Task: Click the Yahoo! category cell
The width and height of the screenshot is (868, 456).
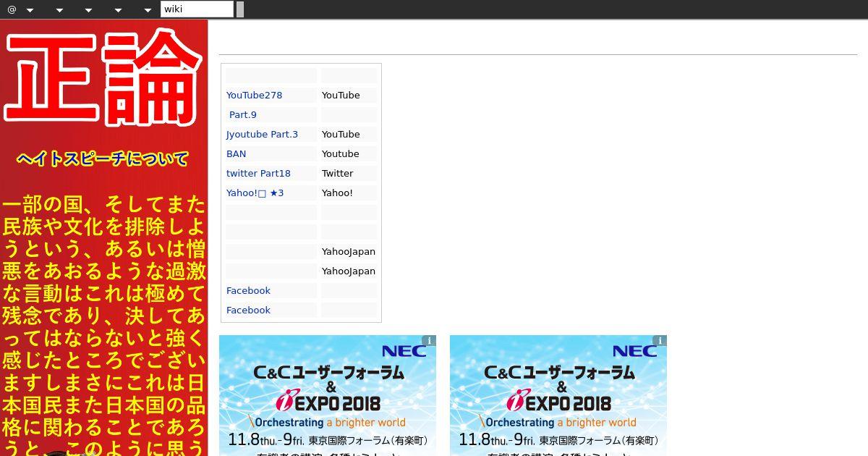Action: (349, 193)
